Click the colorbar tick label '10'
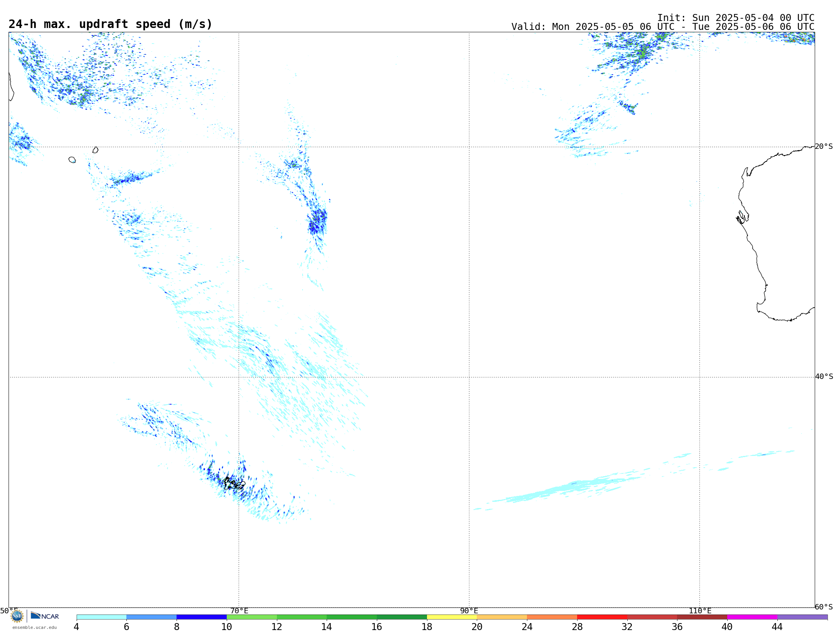This screenshot has width=840, height=632. point(227,627)
